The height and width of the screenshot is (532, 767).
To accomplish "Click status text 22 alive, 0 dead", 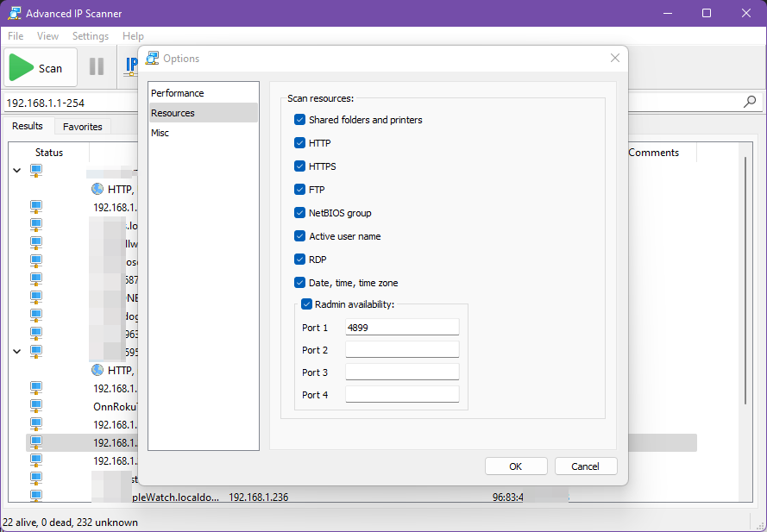I will (70, 523).
